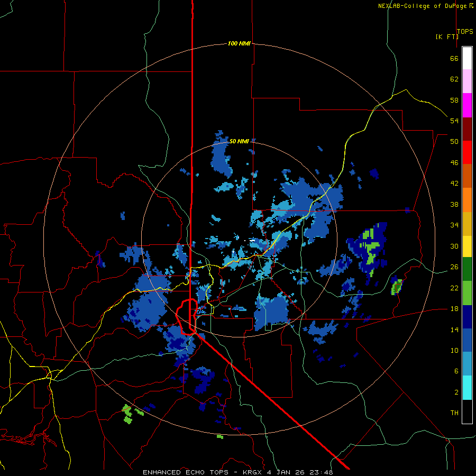Click the legend value "66"
This screenshot has height=476, width=476.
click(x=454, y=58)
